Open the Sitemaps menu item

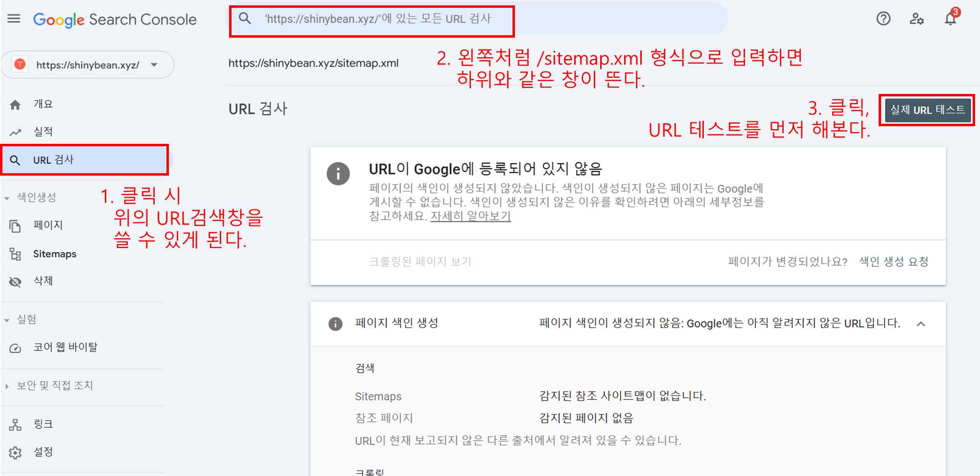pyautogui.click(x=55, y=254)
